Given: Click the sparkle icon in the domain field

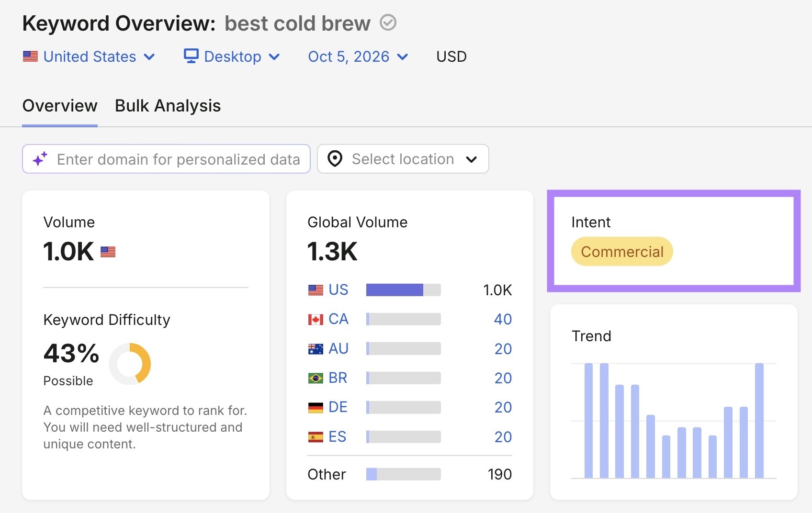Looking at the screenshot, I should click(40, 159).
